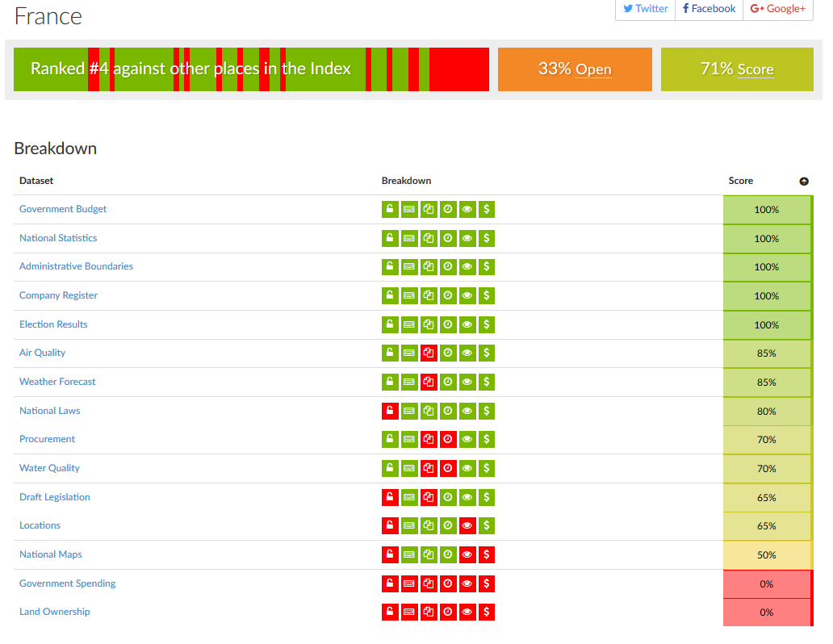The width and height of the screenshot is (833, 644).
Task: Click the green dollar icon in Government Budget row
Action: [487, 209]
